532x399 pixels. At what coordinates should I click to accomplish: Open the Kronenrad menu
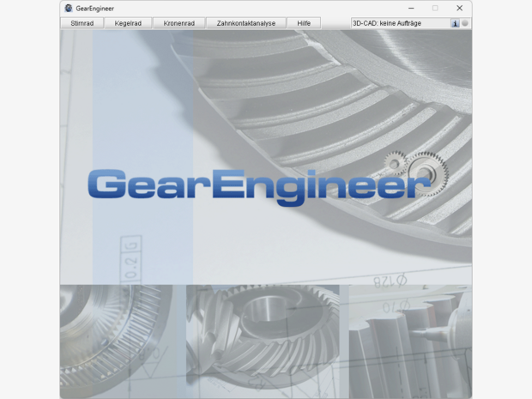pyautogui.click(x=178, y=23)
